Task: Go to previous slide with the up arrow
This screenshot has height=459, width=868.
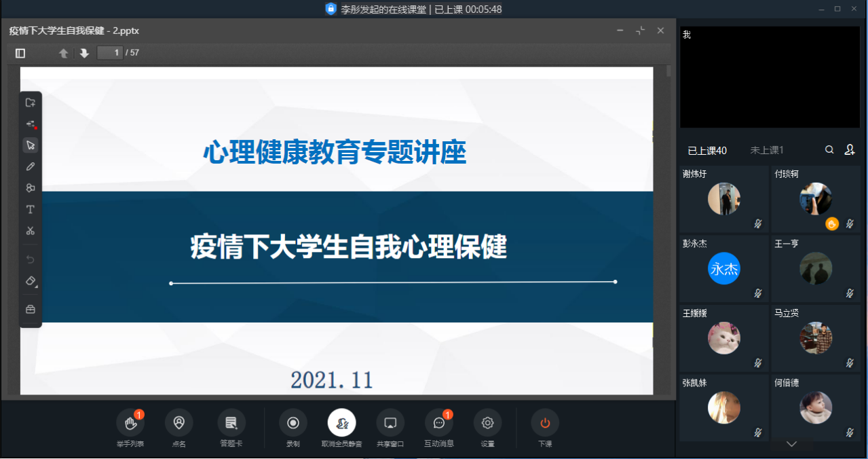Action: 62,52
